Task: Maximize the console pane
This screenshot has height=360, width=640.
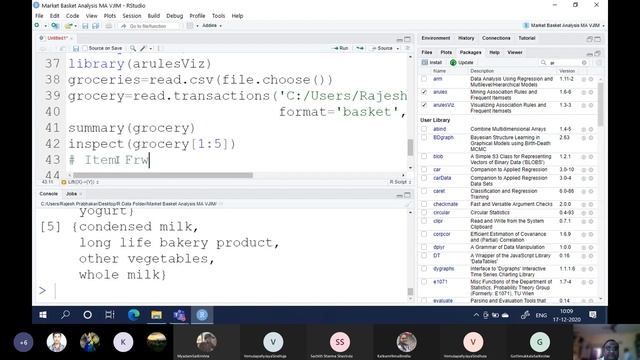Action: [407, 195]
